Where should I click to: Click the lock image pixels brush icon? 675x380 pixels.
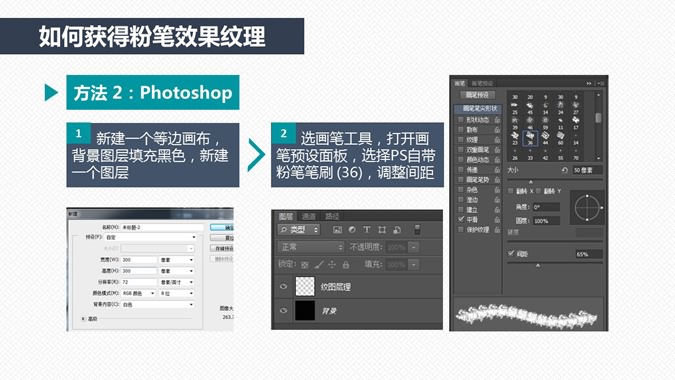click(319, 265)
